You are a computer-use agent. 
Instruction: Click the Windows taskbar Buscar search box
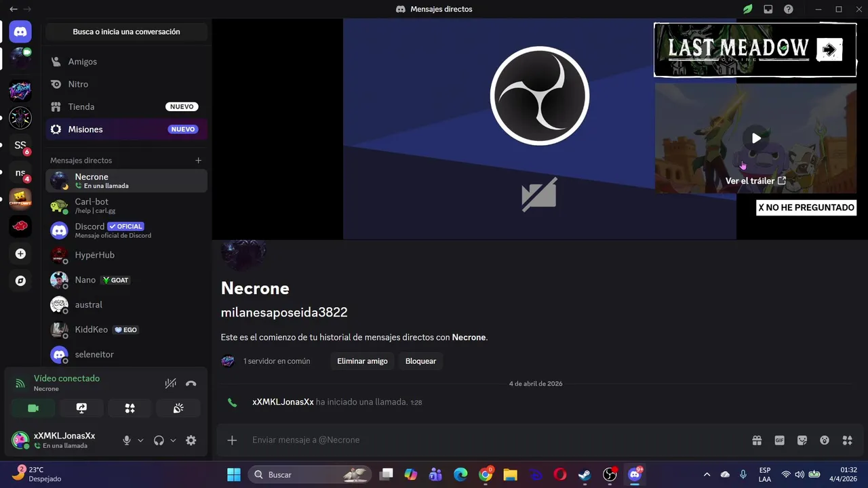pyautogui.click(x=310, y=474)
